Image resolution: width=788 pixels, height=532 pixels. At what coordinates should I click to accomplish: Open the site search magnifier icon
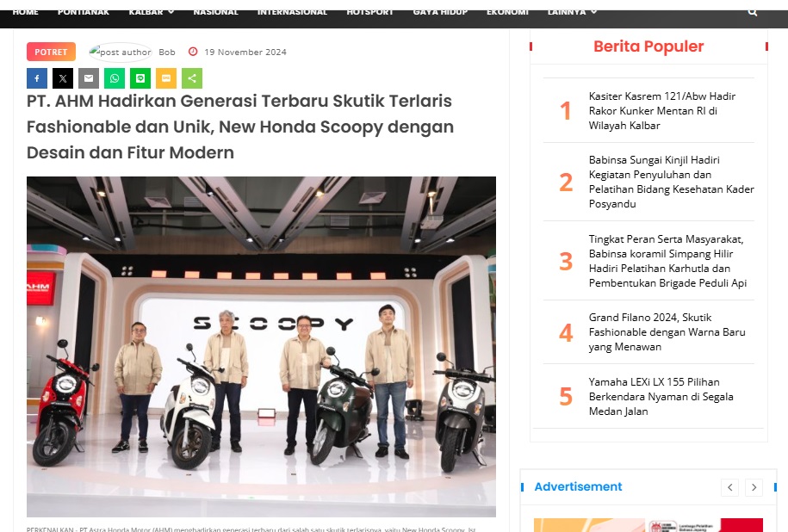click(753, 12)
